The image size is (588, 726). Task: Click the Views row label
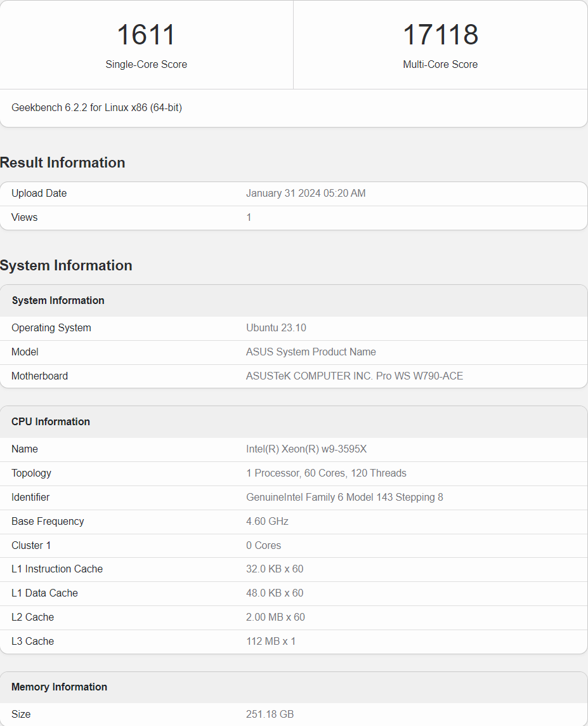point(25,218)
